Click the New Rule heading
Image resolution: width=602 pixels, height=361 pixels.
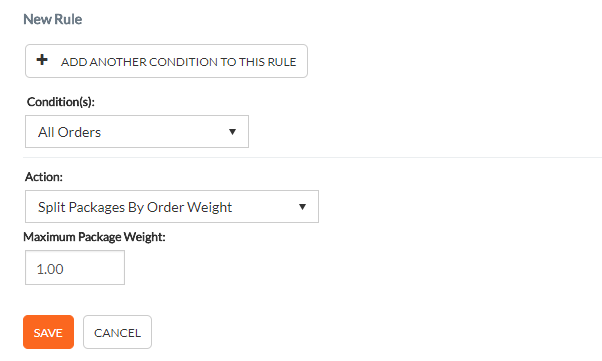53,19
